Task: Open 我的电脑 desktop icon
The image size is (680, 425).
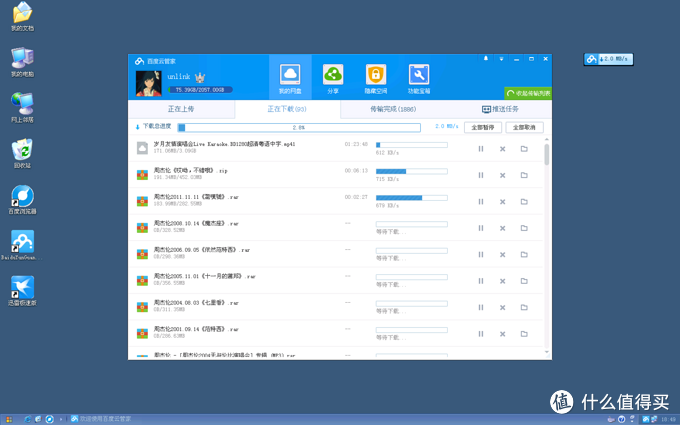Action: (x=22, y=63)
